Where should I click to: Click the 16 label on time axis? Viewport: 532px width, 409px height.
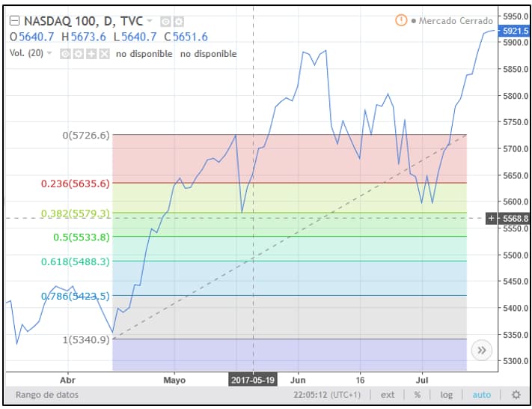[x=360, y=380]
